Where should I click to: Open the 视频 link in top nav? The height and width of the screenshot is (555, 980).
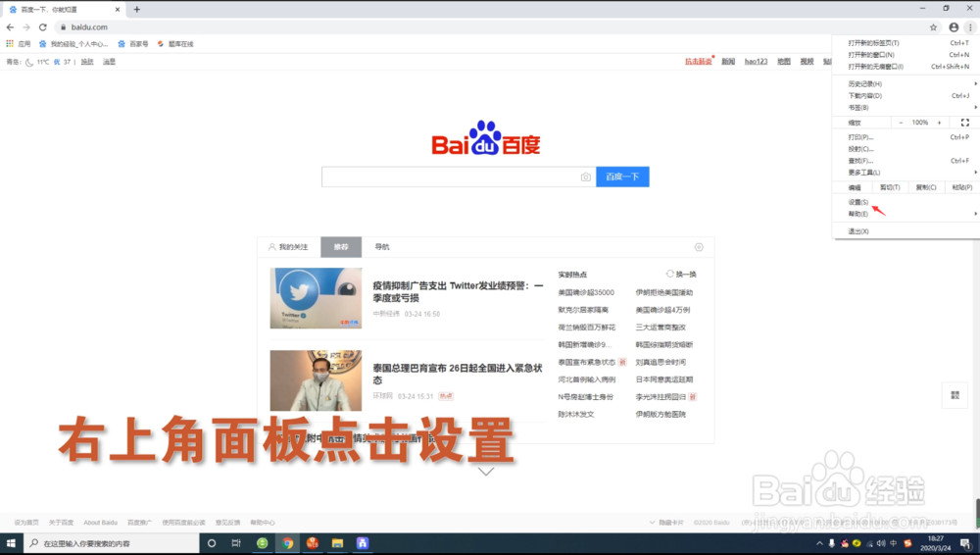(x=807, y=62)
